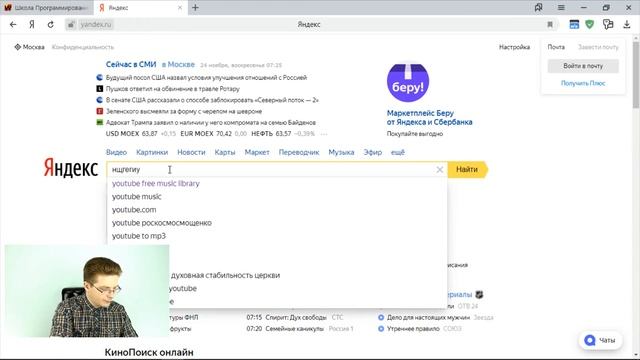
Task: Choose suggestion youtube роскосмосмощенко
Action: 162,222
